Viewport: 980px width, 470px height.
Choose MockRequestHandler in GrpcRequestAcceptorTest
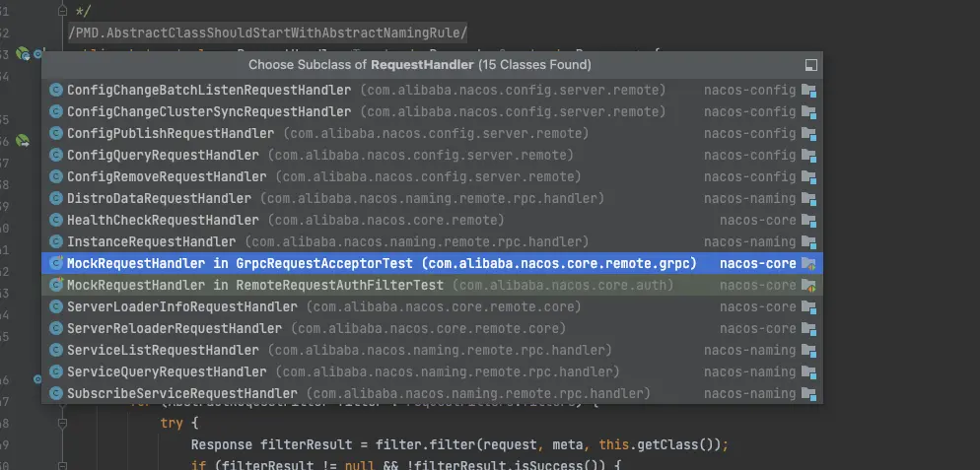[432, 264]
